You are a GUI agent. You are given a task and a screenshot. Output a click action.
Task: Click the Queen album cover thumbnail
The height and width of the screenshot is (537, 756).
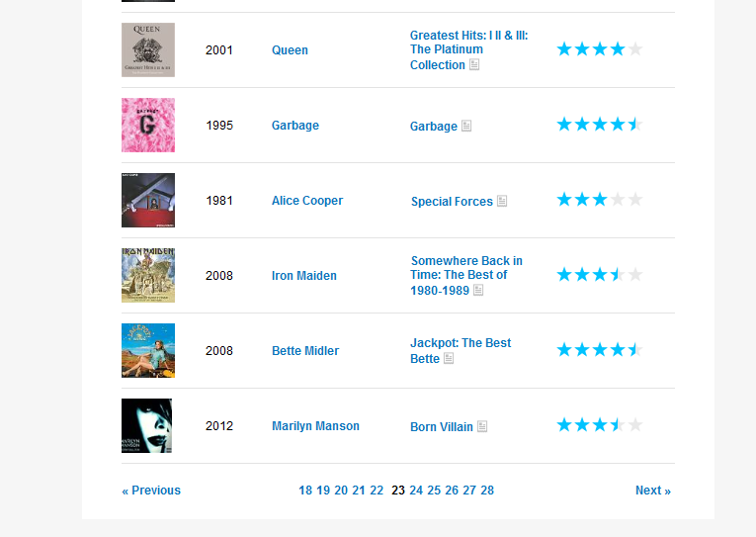point(148,49)
